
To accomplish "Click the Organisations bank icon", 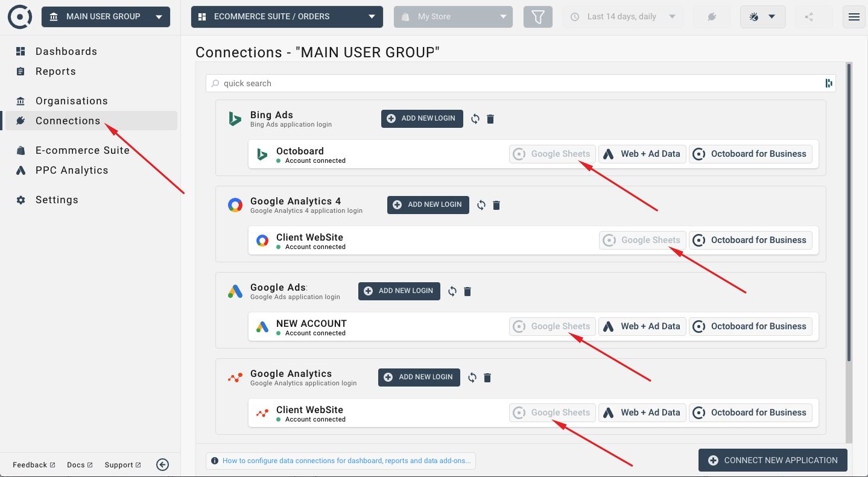I will click(21, 101).
